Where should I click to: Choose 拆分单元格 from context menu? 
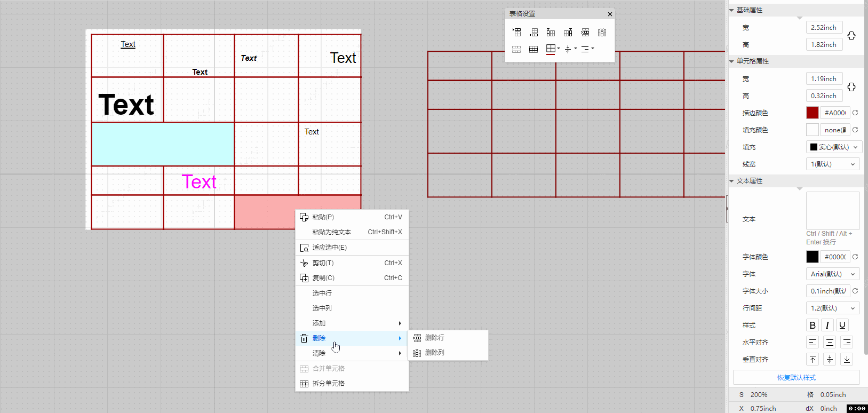click(x=352, y=384)
